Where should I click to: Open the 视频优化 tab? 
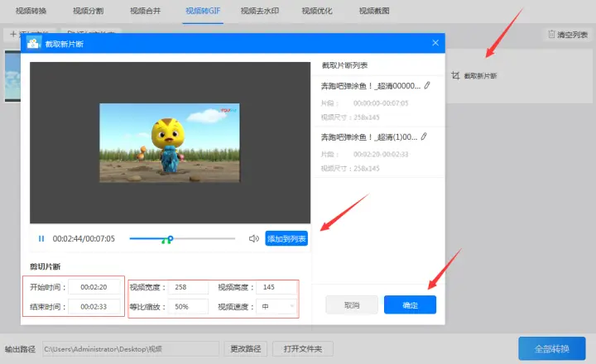pyautogui.click(x=317, y=11)
